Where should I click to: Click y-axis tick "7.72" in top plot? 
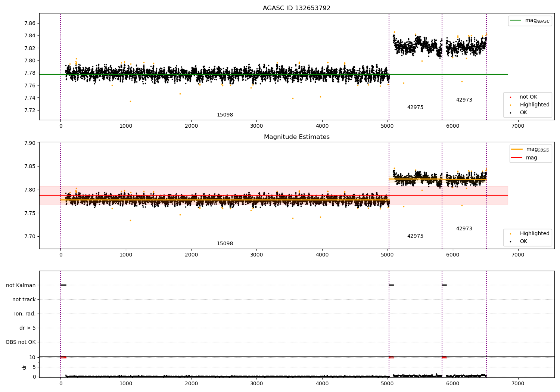pyautogui.click(x=30, y=111)
